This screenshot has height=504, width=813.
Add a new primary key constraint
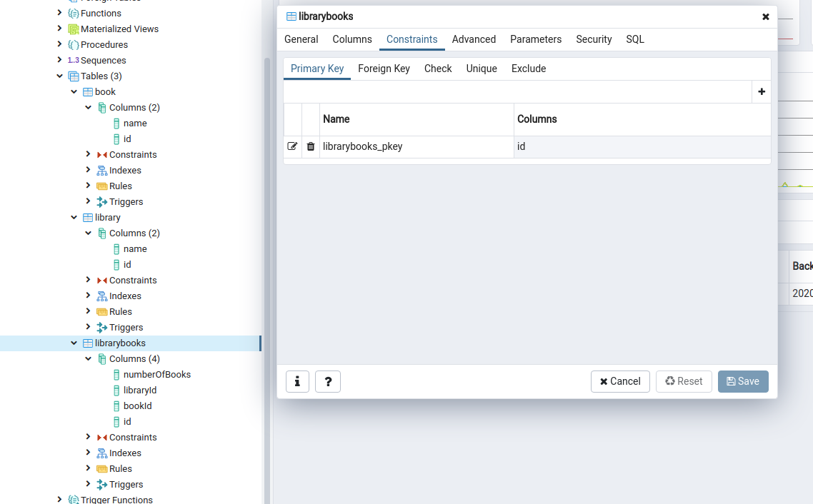point(761,91)
